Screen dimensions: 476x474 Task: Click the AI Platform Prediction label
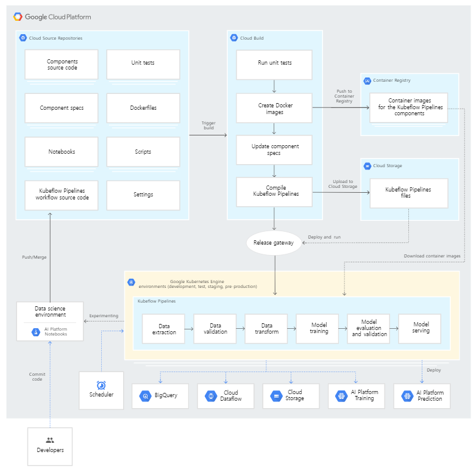click(x=430, y=395)
